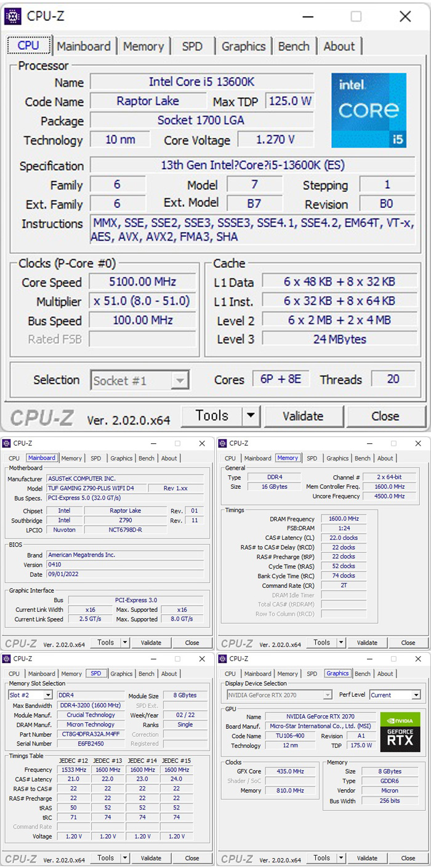Select Memory tab in SPD window

(x=71, y=674)
